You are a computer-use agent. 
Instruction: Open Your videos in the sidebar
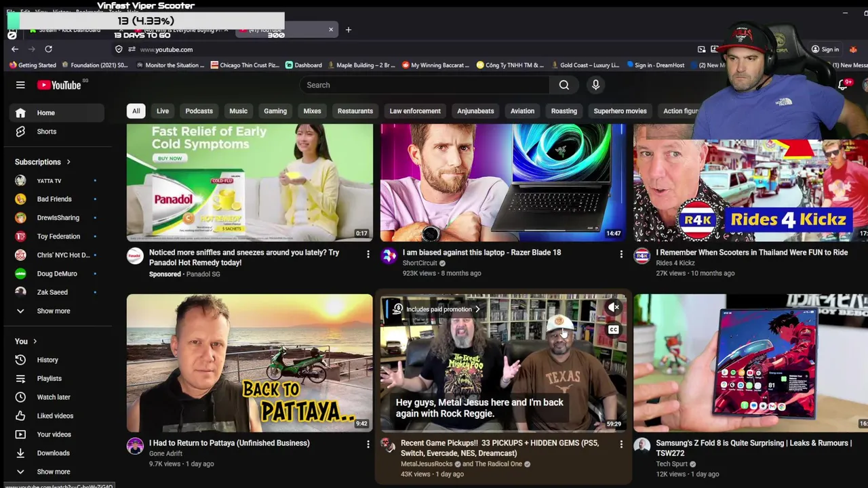coord(57,434)
